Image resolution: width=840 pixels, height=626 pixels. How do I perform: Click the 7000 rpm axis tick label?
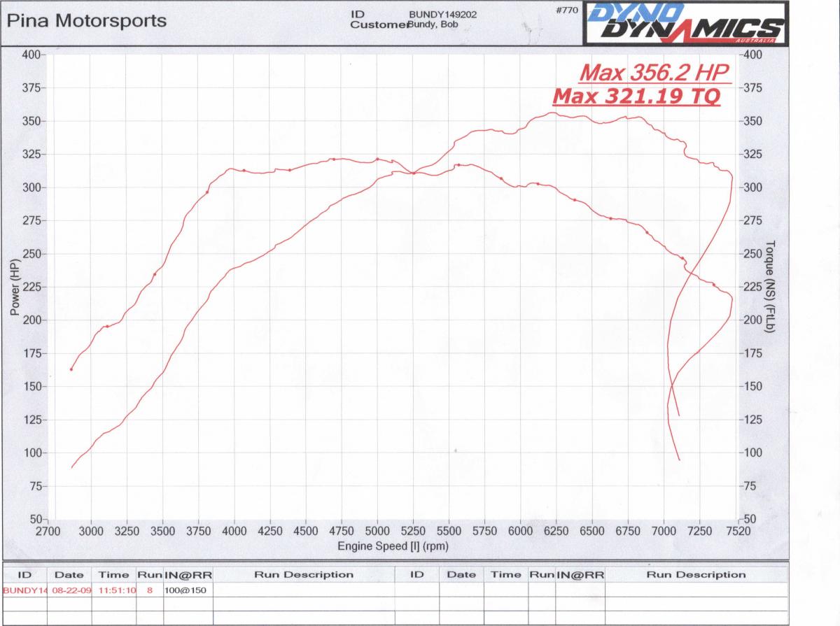point(664,532)
